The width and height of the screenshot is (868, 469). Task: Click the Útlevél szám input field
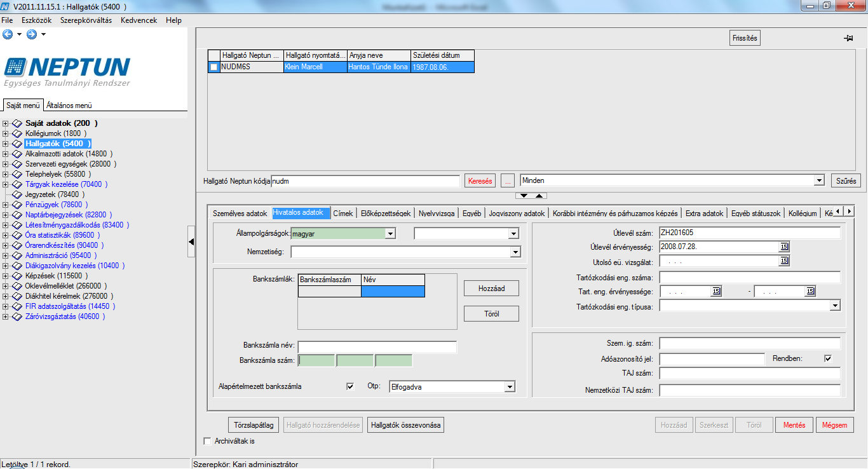(x=750, y=233)
